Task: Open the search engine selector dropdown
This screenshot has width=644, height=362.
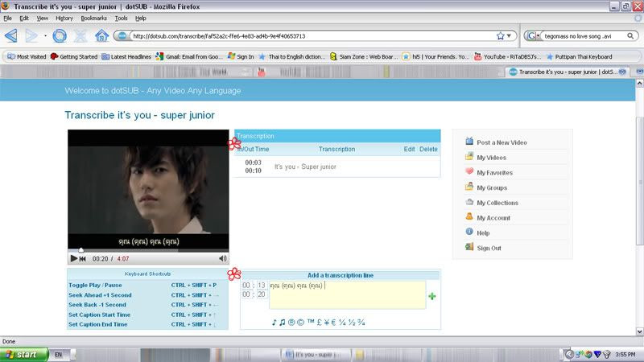Action: 533,35
